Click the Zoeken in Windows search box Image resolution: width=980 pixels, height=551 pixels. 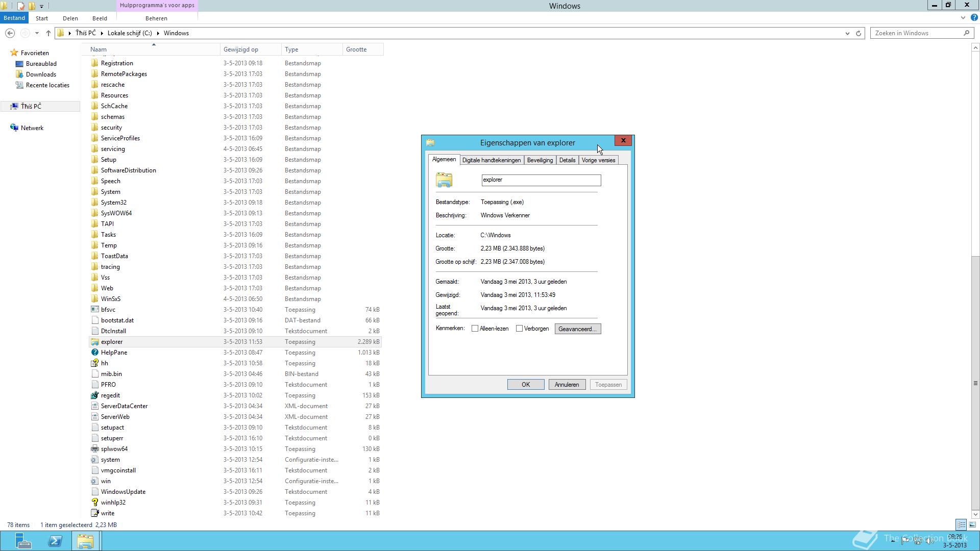(916, 33)
